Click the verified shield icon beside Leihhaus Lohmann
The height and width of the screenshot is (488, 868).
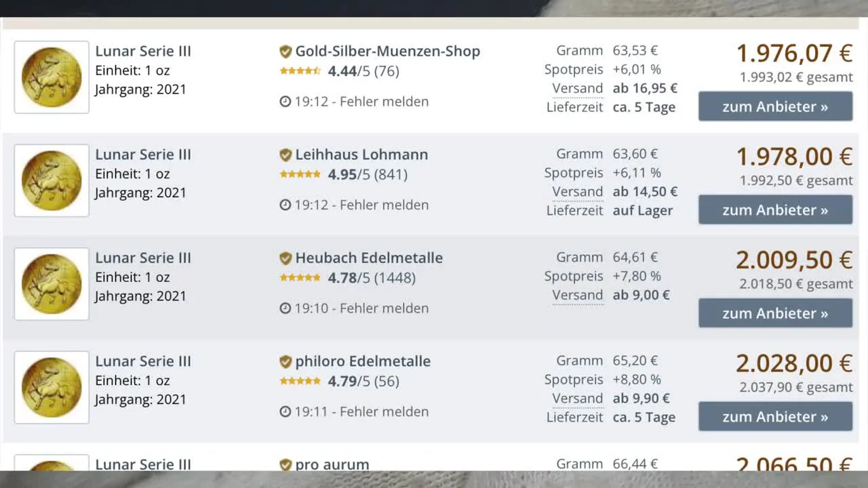[x=285, y=155]
